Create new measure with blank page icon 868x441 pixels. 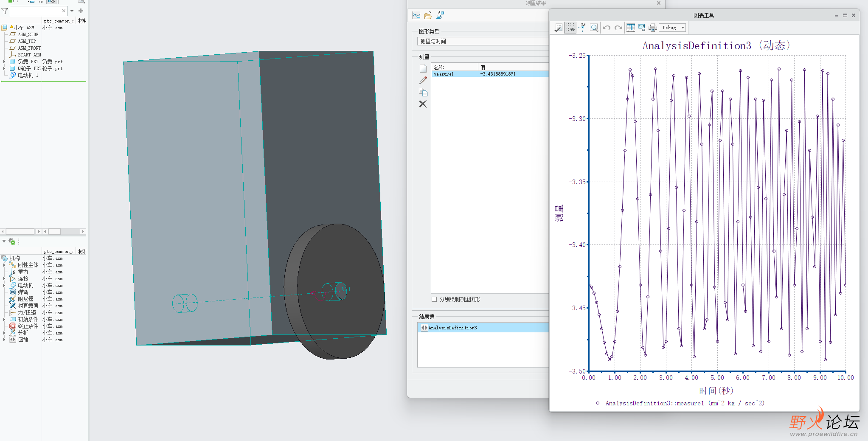tap(423, 68)
